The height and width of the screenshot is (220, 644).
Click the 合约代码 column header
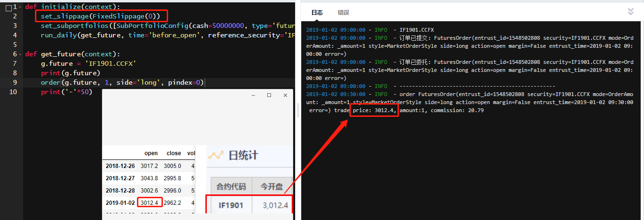[x=231, y=186]
